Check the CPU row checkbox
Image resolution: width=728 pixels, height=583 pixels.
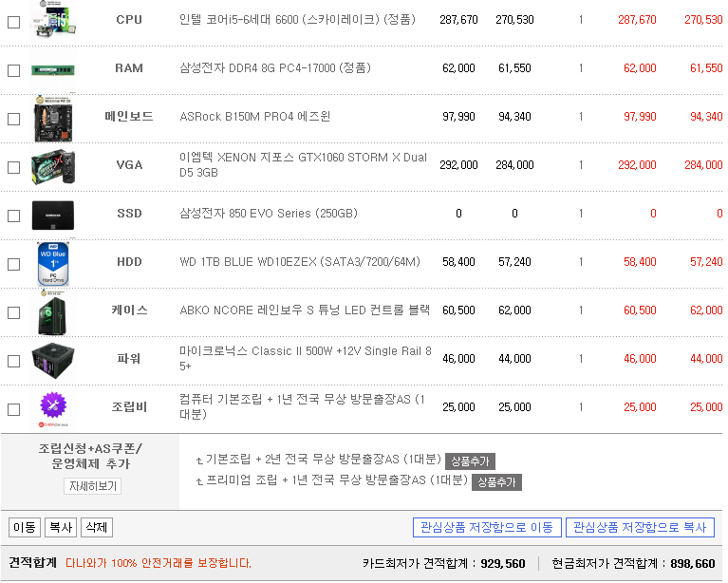13,22
